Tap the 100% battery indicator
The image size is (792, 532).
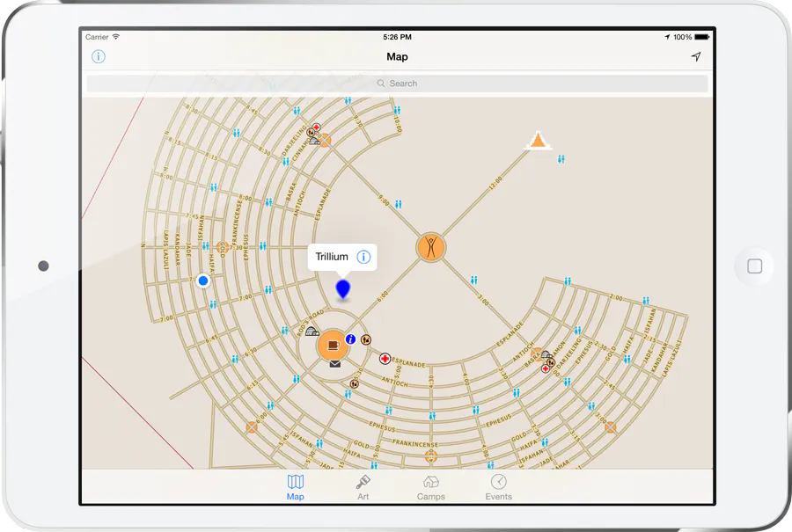point(691,37)
